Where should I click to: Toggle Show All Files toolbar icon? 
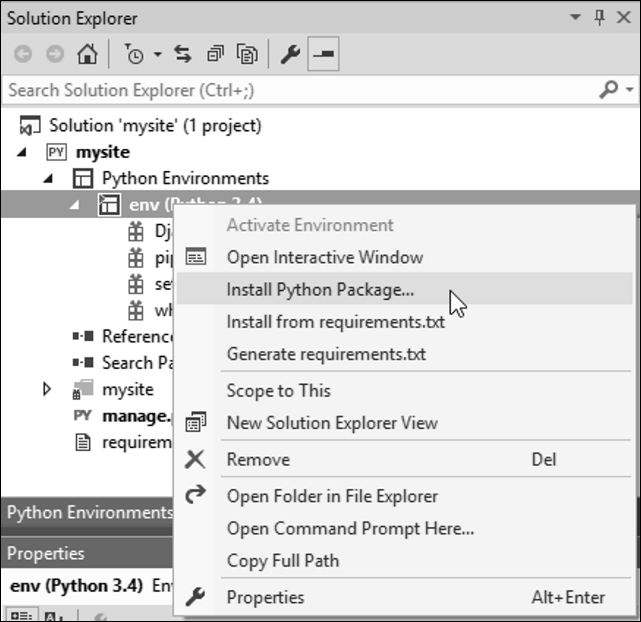tap(247, 54)
